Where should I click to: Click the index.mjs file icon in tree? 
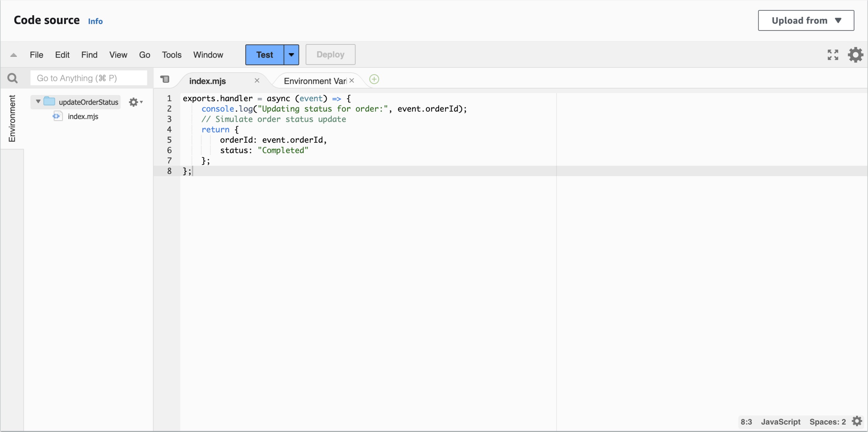point(57,116)
